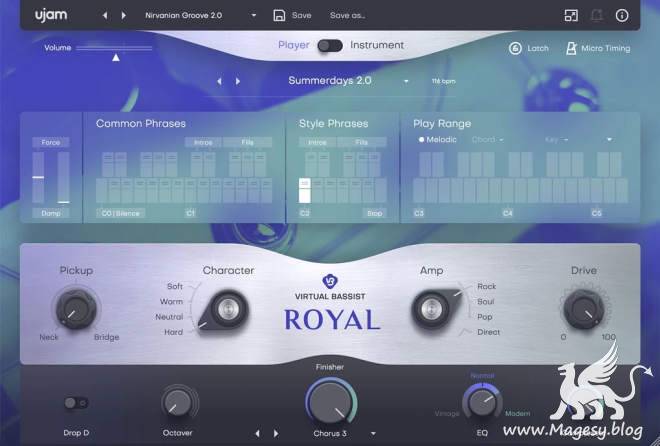
Task: Open the info icon in top bar
Action: (622, 16)
